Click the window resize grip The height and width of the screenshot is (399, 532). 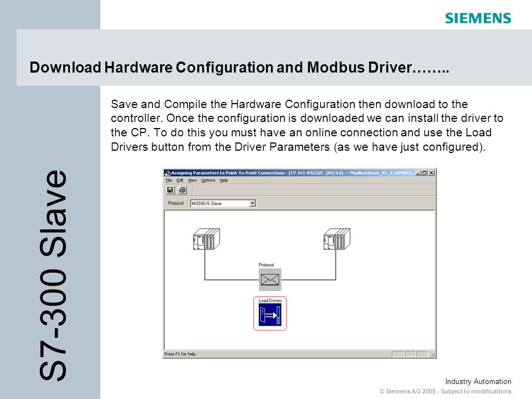(x=433, y=355)
